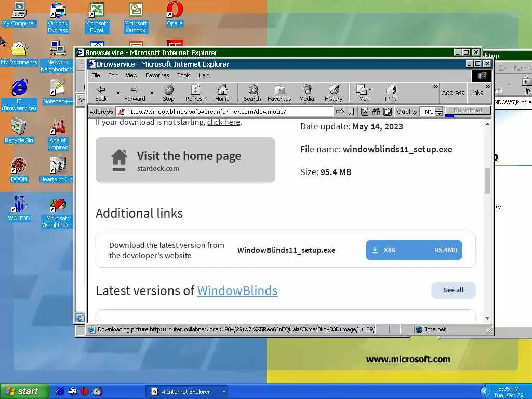This screenshot has height=399, width=532.
Task: Click the Quality PNG value field
Action: (428, 112)
